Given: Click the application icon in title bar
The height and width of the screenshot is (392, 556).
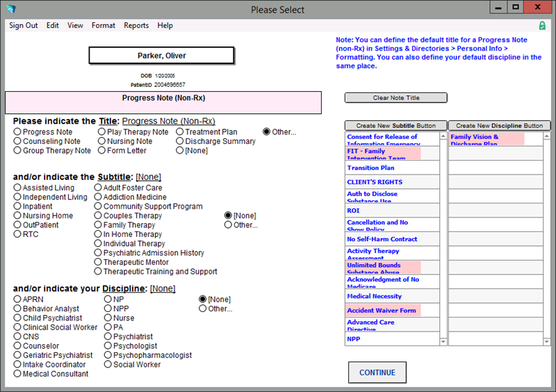Looking at the screenshot, I should [x=10, y=8].
